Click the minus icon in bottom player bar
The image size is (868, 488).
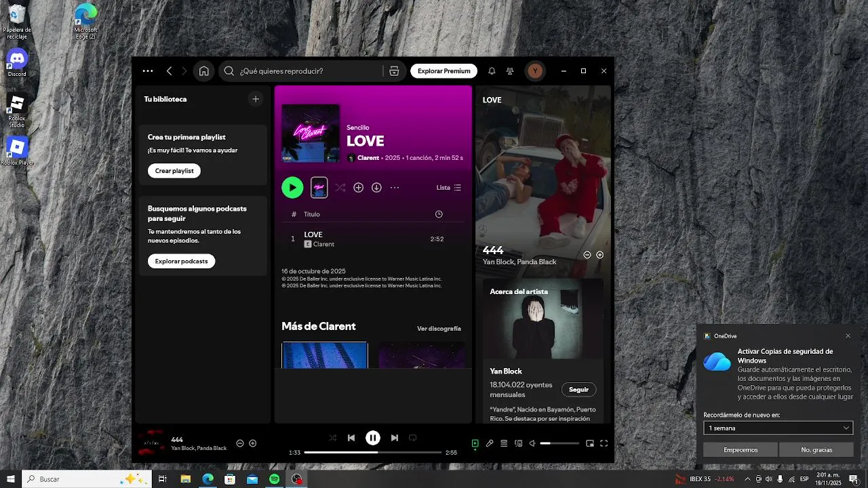pos(240,443)
